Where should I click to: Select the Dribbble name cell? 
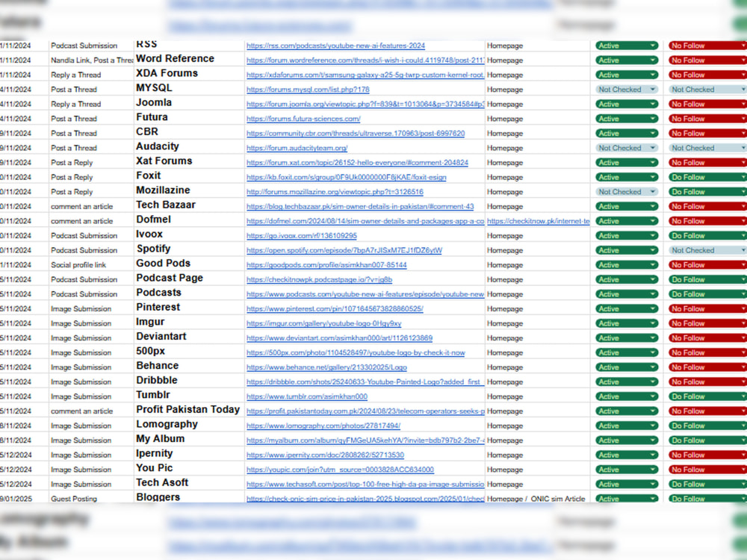coord(189,381)
